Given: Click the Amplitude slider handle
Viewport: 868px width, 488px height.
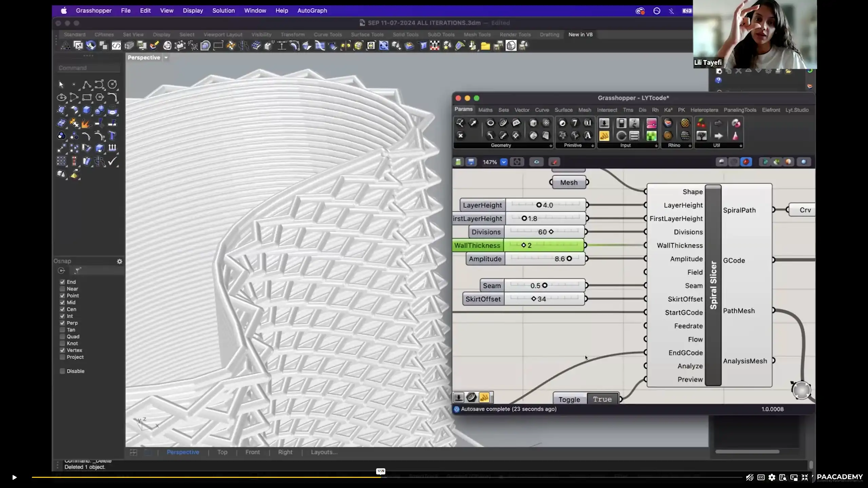Looking at the screenshot, I should [x=569, y=259].
